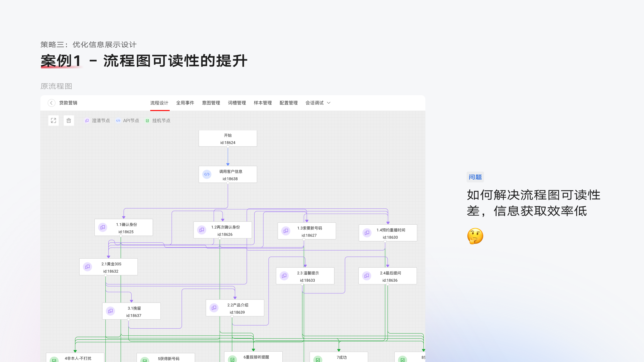Screen dimensions: 644x362
Task: Click the 澄清节点 label
Action: pos(101,121)
